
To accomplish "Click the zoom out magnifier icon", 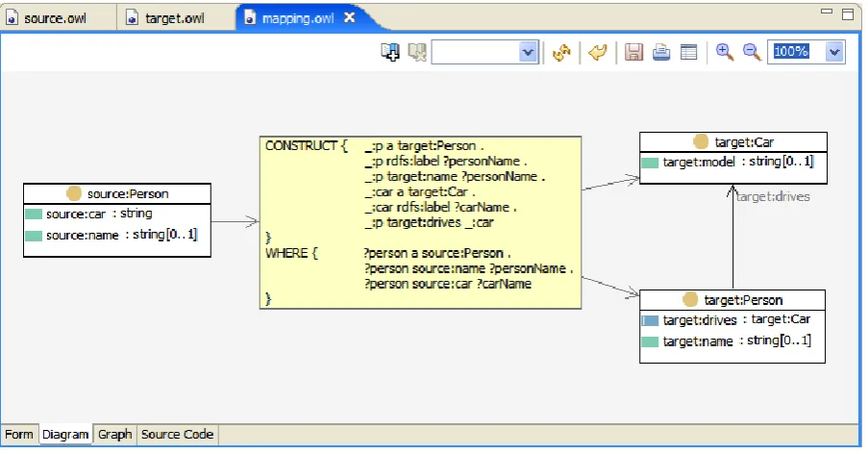I will pos(752,52).
